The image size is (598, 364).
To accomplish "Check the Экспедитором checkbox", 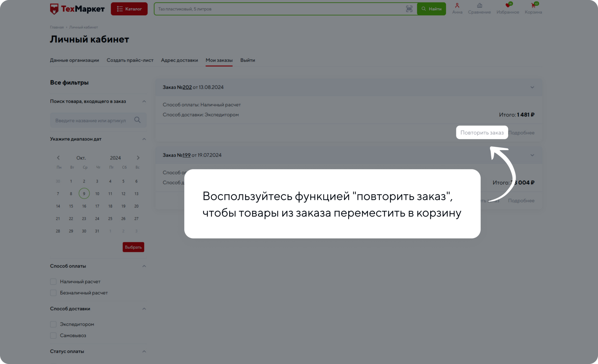I will tap(53, 324).
